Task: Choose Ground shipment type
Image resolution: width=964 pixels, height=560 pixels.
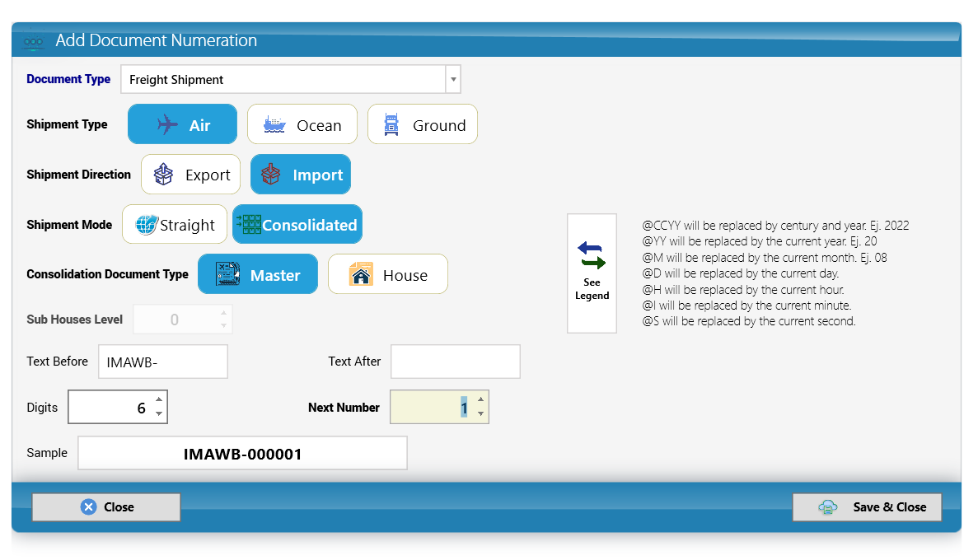Action: pyautogui.click(x=423, y=124)
